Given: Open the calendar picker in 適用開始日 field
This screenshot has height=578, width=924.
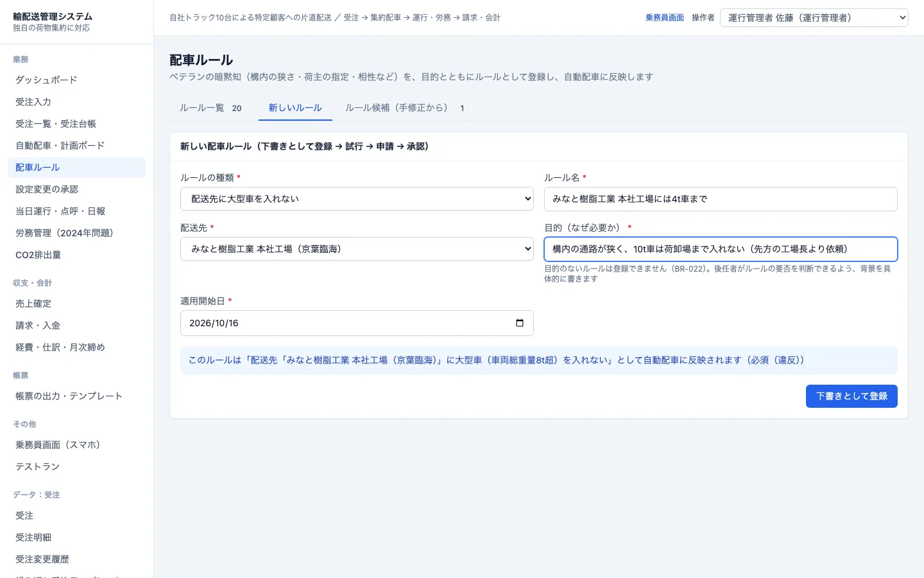Looking at the screenshot, I should tap(520, 323).
